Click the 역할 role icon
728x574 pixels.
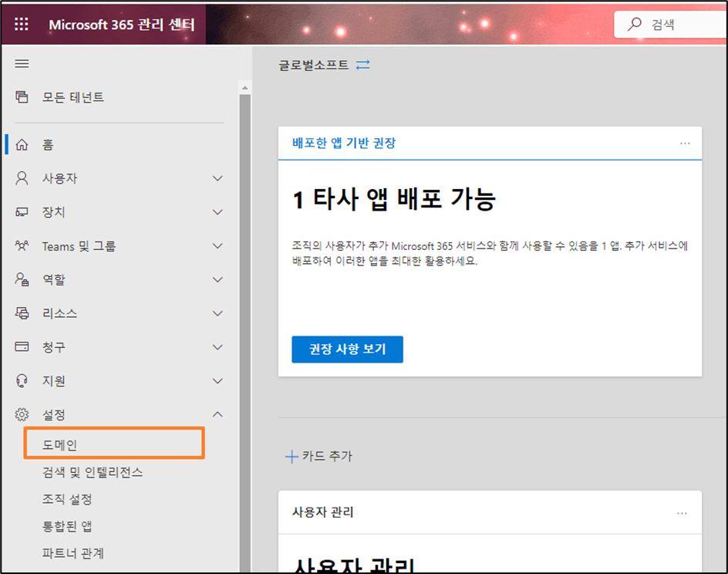click(22, 279)
